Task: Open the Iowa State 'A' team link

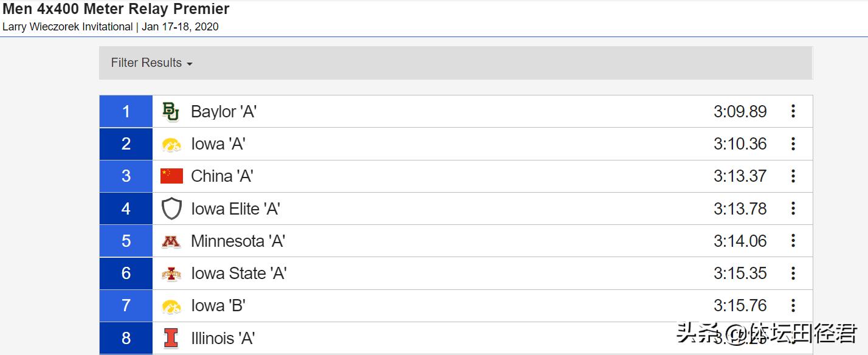Action: (x=238, y=274)
